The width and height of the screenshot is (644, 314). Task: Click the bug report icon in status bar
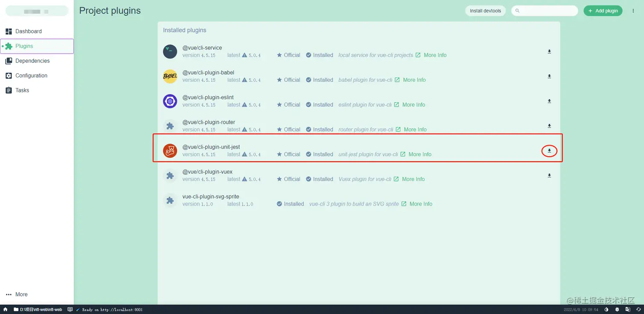(x=617, y=309)
